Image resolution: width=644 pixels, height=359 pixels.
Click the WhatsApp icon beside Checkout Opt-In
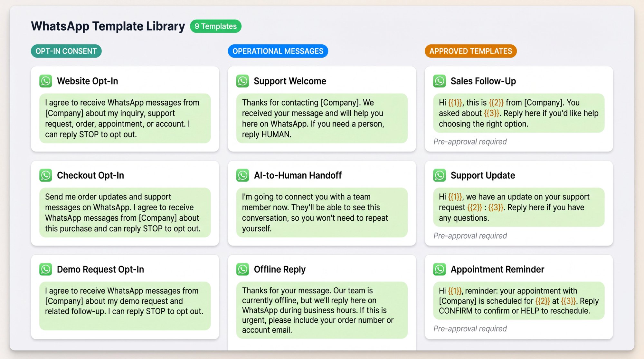(46, 175)
